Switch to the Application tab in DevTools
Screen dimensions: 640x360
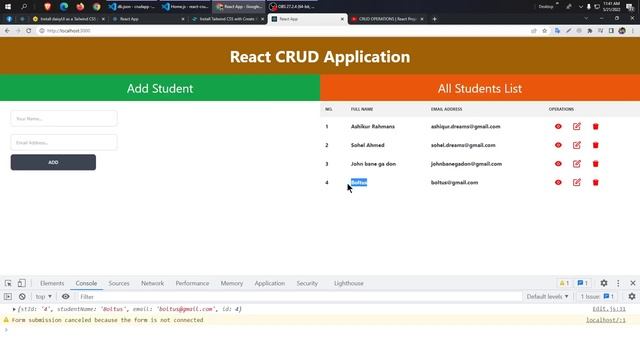pyautogui.click(x=270, y=283)
